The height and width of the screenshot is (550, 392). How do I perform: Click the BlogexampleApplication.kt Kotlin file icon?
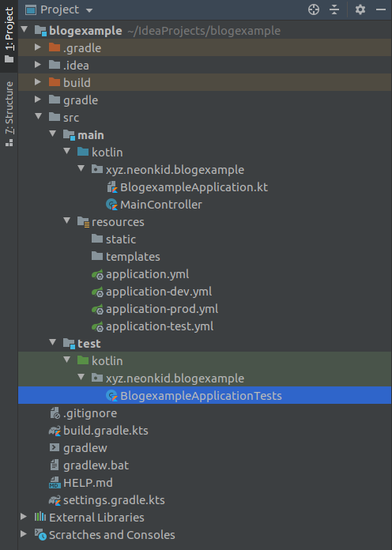112,187
